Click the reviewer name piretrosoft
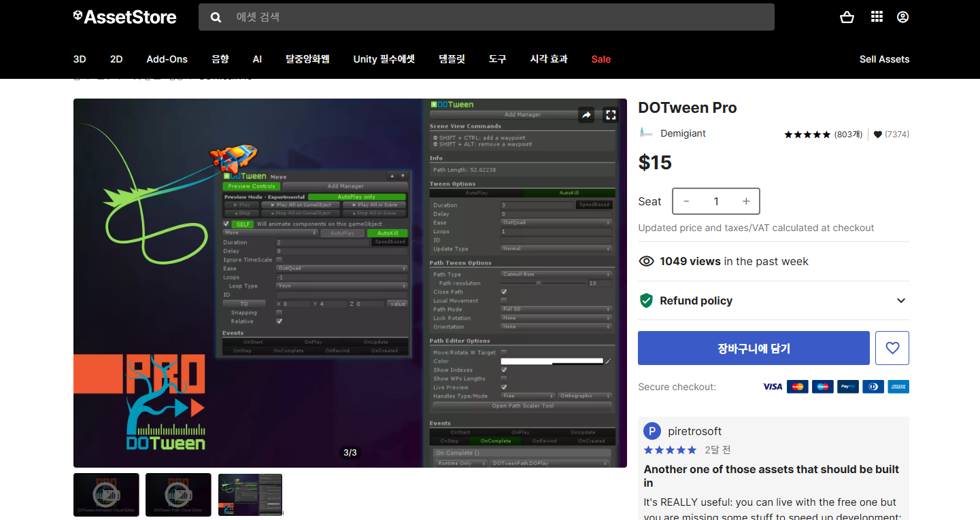980x520 pixels. pos(694,431)
